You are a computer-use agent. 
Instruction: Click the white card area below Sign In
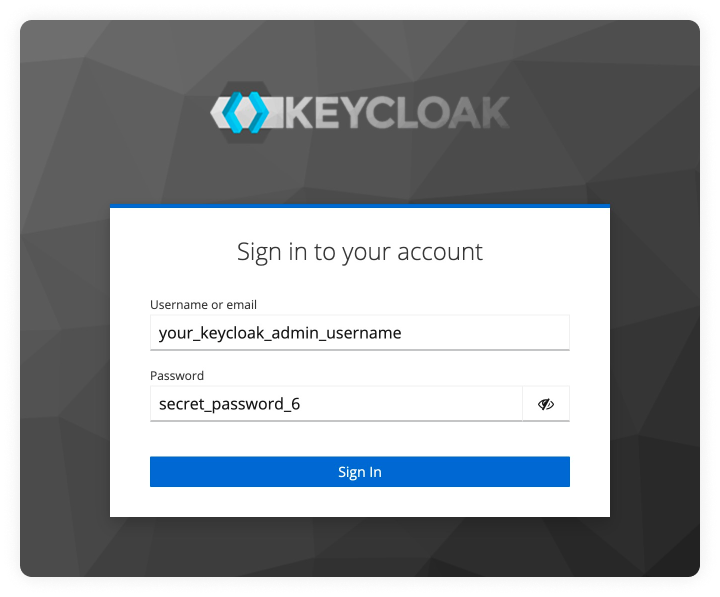pyautogui.click(x=360, y=502)
